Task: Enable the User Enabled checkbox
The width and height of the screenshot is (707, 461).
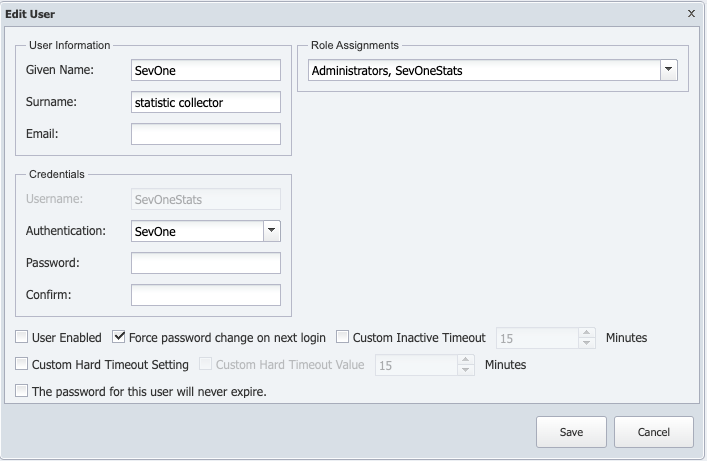Action: coord(21,337)
